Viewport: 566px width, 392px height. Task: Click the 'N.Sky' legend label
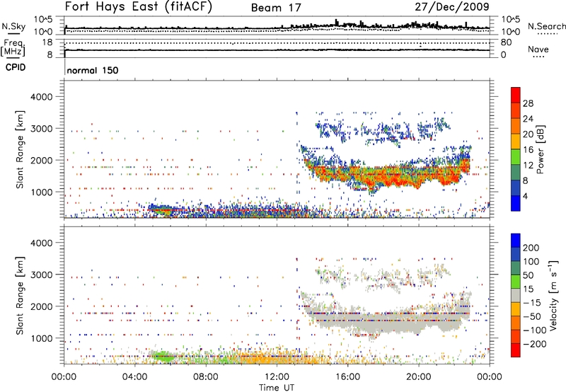[x=13, y=26]
